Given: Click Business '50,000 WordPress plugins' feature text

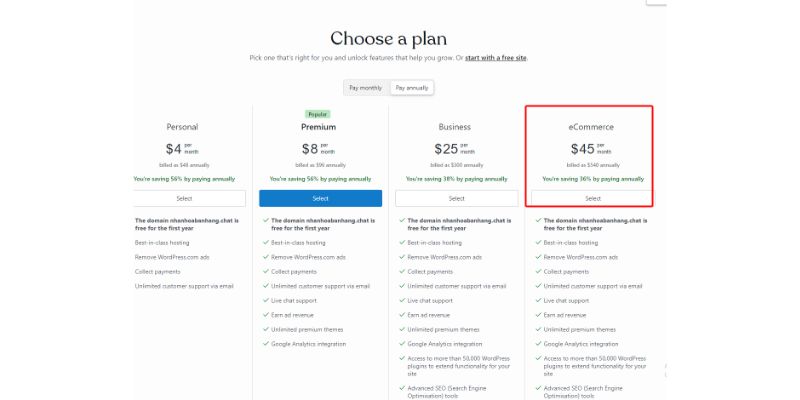Looking at the screenshot, I should click(x=459, y=366).
